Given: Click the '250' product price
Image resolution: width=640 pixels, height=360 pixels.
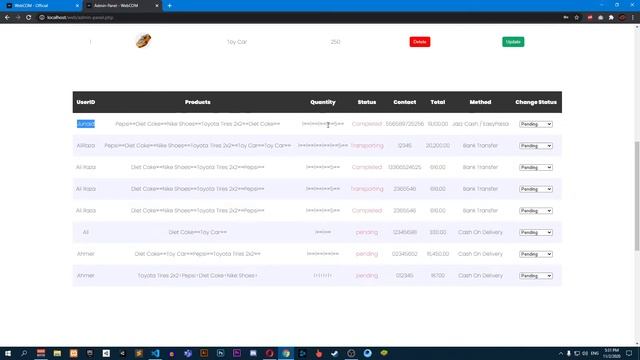Looking at the screenshot, I should coord(335,42).
